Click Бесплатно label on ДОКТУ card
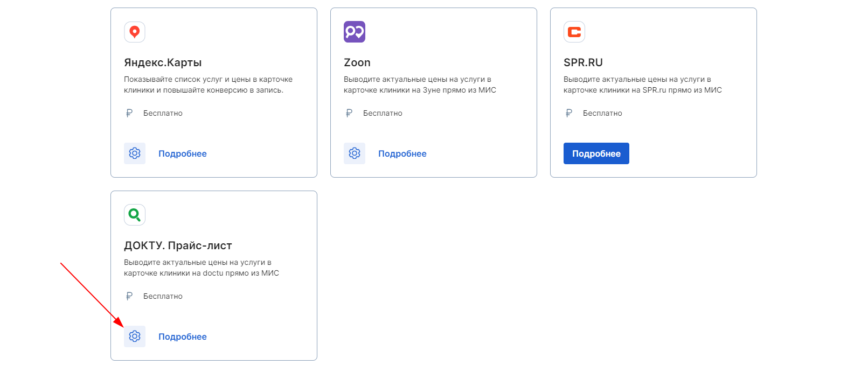868x372 pixels. (163, 296)
